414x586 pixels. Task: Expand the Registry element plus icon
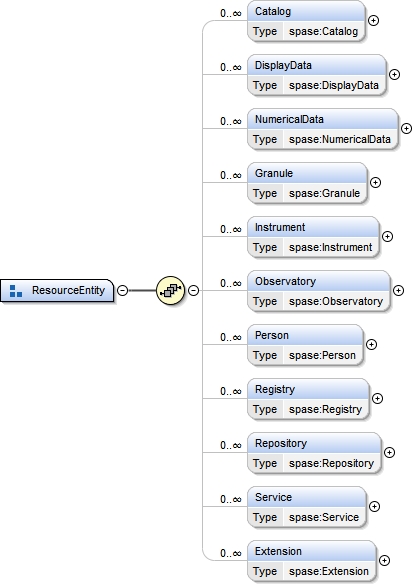tap(378, 398)
